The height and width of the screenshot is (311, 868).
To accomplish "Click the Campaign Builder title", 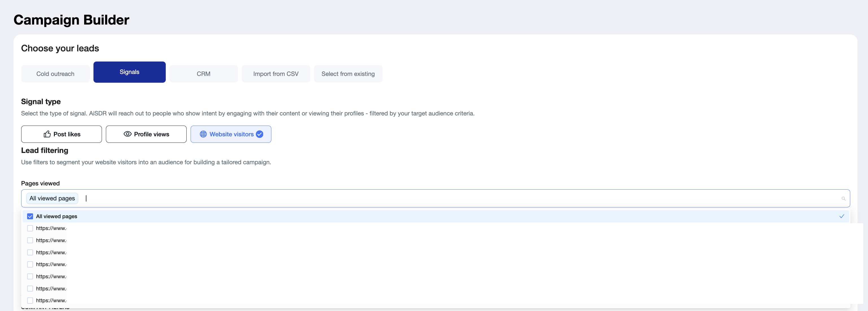I will tap(71, 20).
